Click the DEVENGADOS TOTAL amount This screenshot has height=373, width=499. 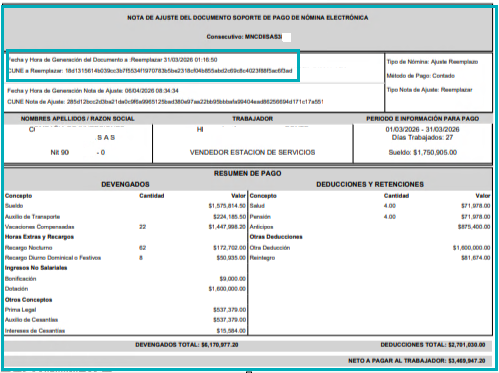click(220, 345)
